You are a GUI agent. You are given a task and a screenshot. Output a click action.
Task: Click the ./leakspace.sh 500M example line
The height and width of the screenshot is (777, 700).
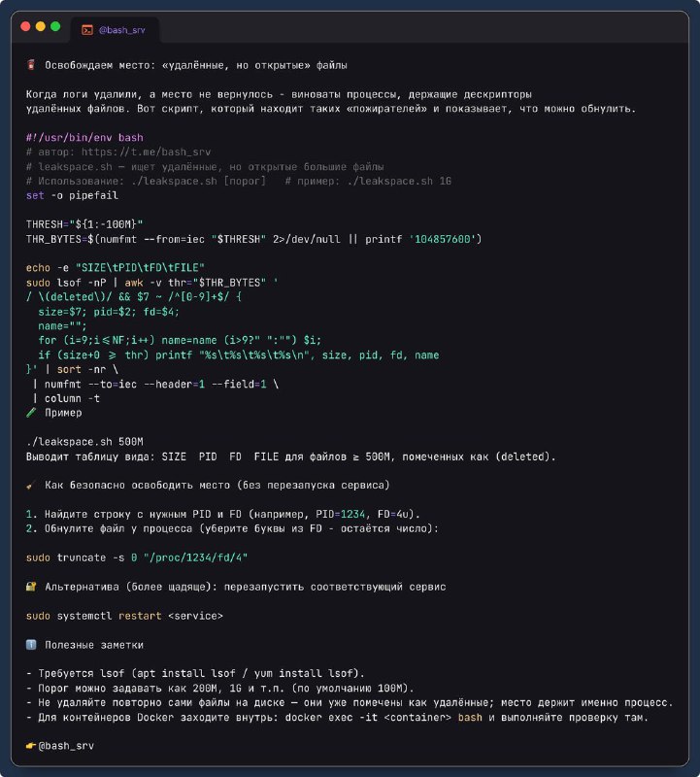pos(84,442)
